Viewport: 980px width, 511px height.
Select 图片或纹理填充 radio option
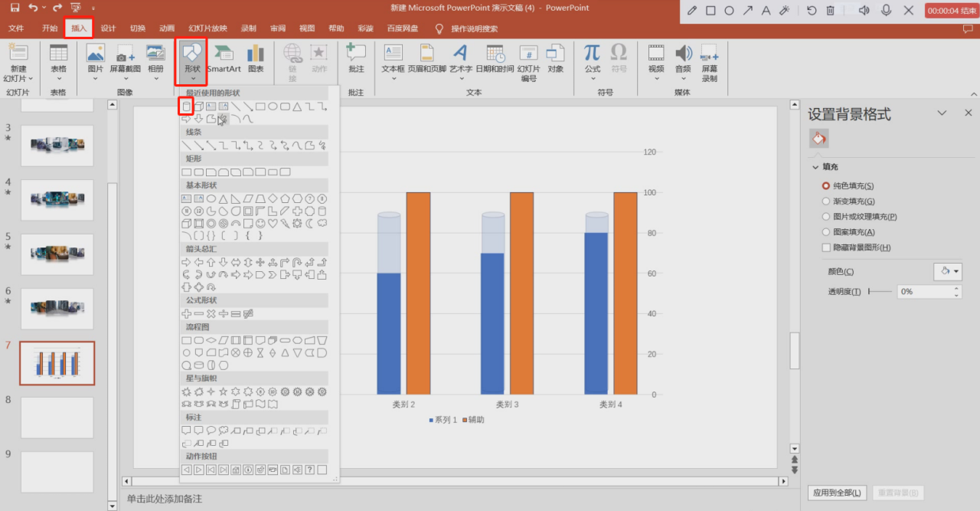tap(826, 217)
